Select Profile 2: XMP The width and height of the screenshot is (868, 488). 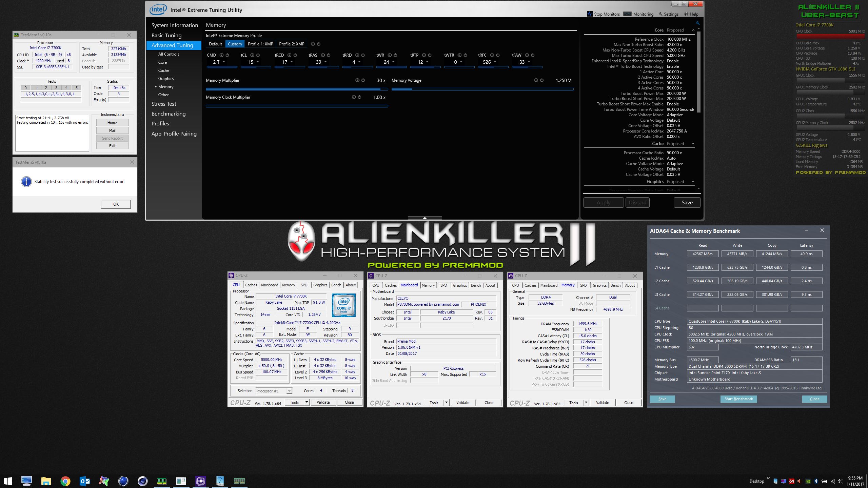click(x=292, y=44)
